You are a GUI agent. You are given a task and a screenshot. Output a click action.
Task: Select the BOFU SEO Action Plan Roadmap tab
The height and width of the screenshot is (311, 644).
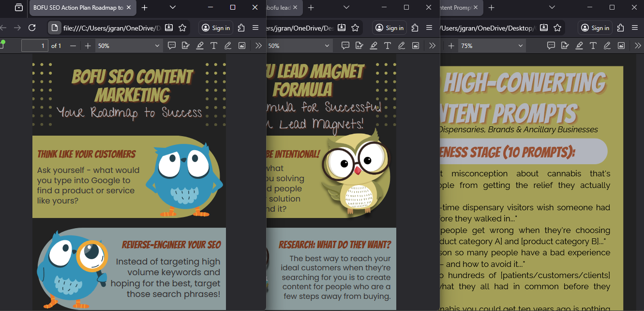click(x=77, y=8)
